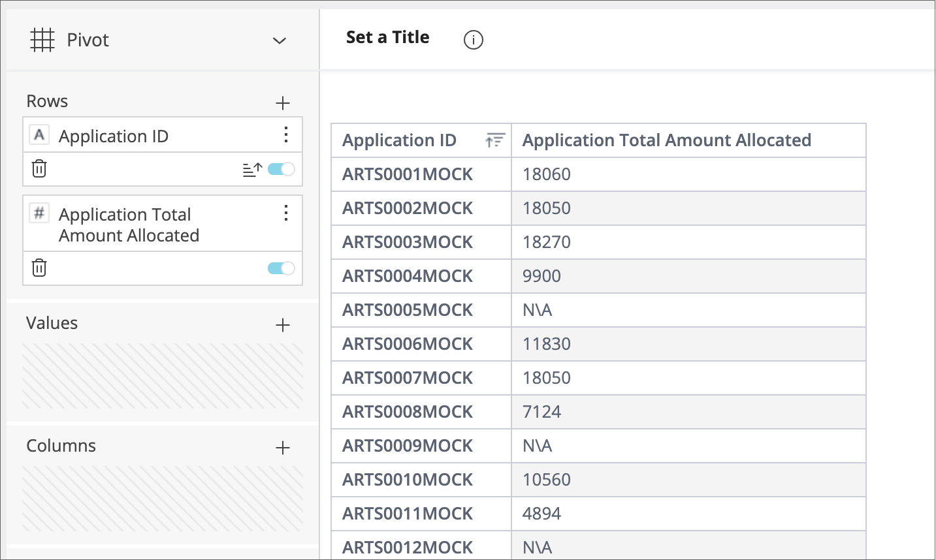The width and height of the screenshot is (936, 560).
Task: Click the Application ID field label in Rows
Action: coord(114,136)
